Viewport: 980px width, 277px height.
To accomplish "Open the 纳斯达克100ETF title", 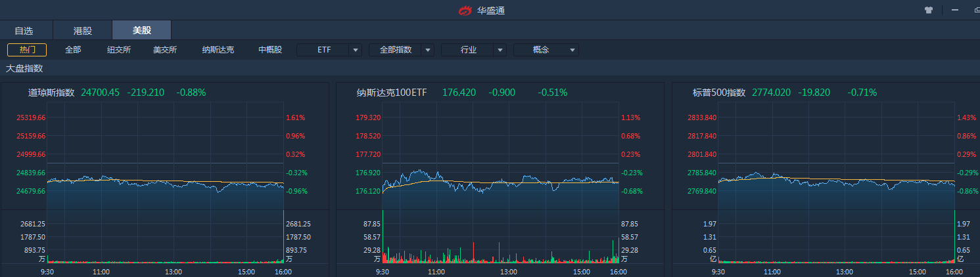I will pyautogui.click(x=392, y=93).
